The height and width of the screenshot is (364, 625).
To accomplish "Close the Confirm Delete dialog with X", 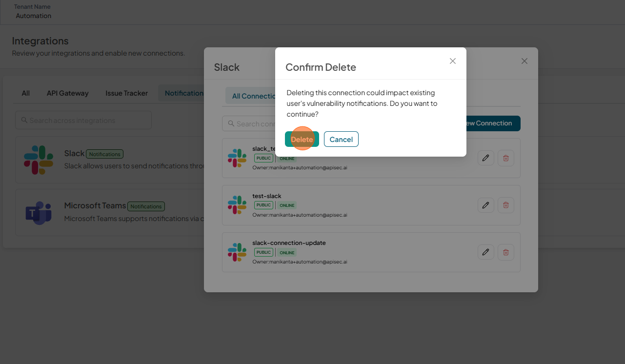I will point(453,61).
